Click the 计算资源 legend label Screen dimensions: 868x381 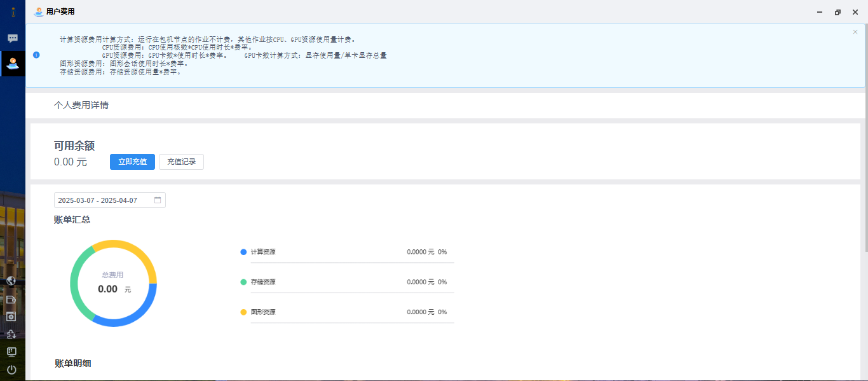(263, 252)
